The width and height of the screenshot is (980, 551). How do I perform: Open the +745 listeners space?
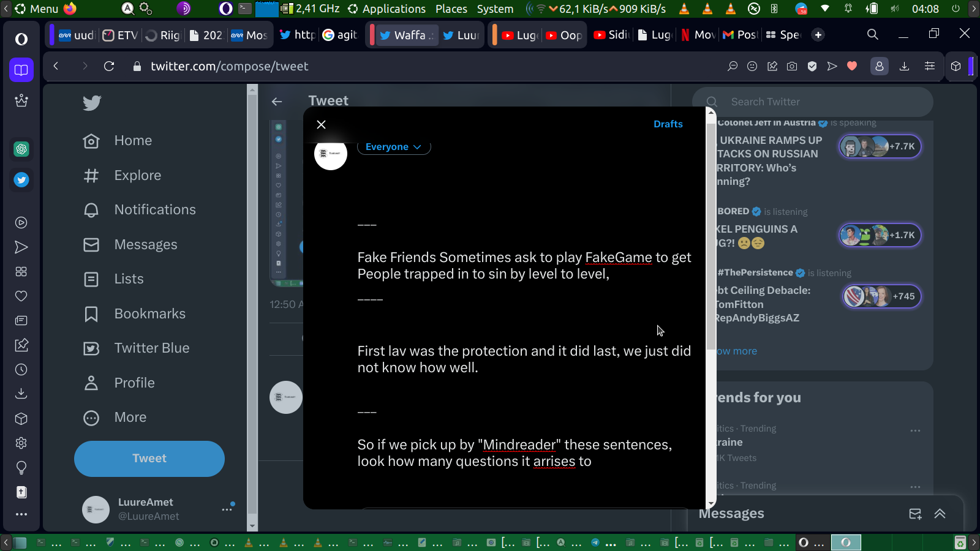881,296
